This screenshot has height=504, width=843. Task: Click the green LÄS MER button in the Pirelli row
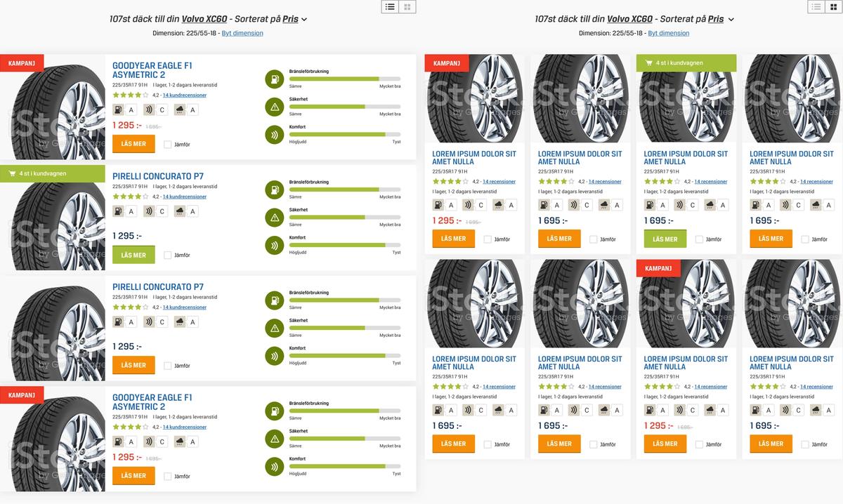[133, 255]
